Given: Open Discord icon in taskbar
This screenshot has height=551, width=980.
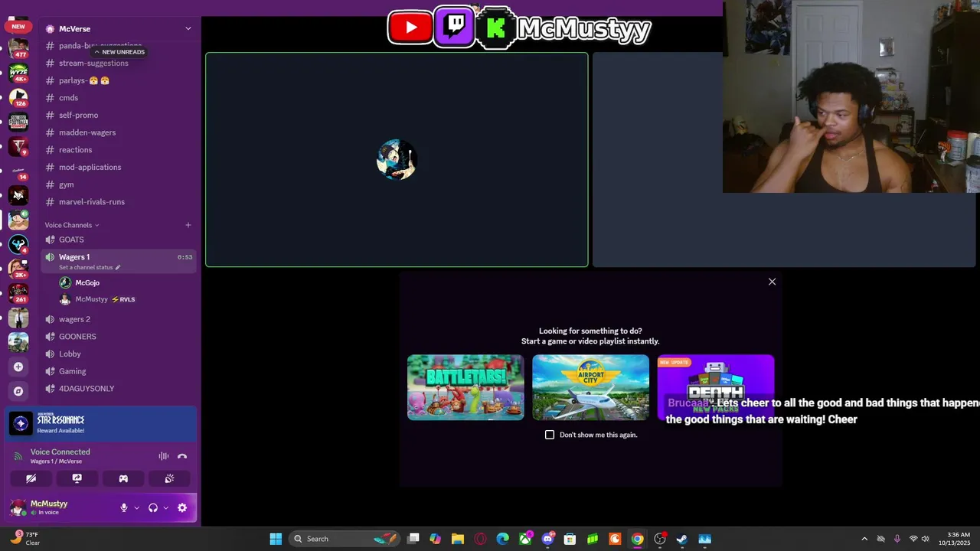Looking at the screenshot, I should coord(548,539).
